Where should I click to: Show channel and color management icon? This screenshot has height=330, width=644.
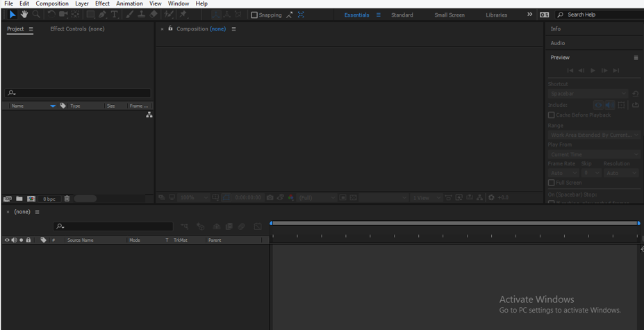pyautogui.click(x=291, y=198)
